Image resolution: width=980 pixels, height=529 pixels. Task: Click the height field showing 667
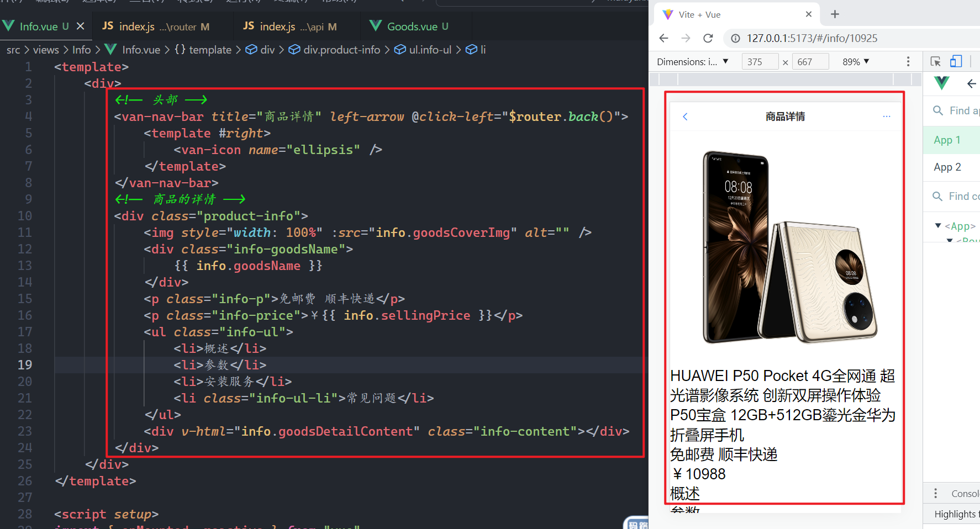810,62
